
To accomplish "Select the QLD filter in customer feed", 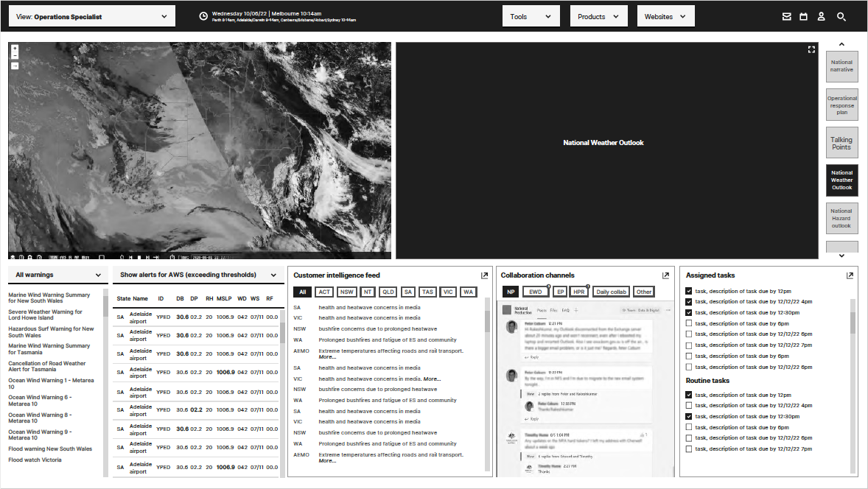I will (x=388, y=292).
